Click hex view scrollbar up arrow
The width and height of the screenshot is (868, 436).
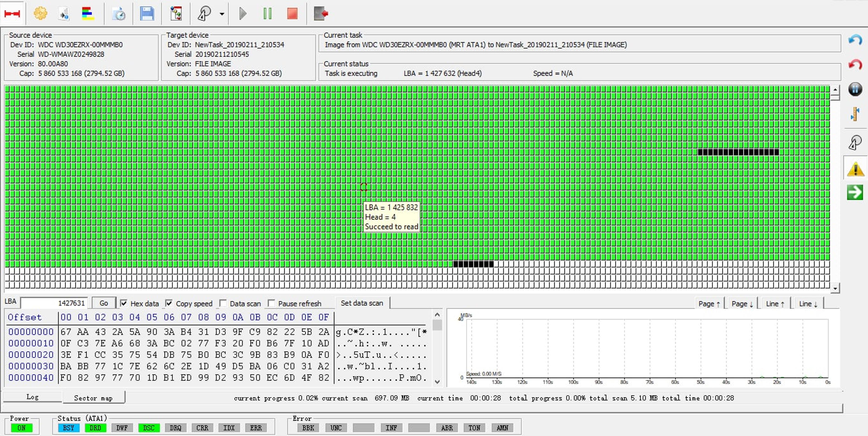437,315
